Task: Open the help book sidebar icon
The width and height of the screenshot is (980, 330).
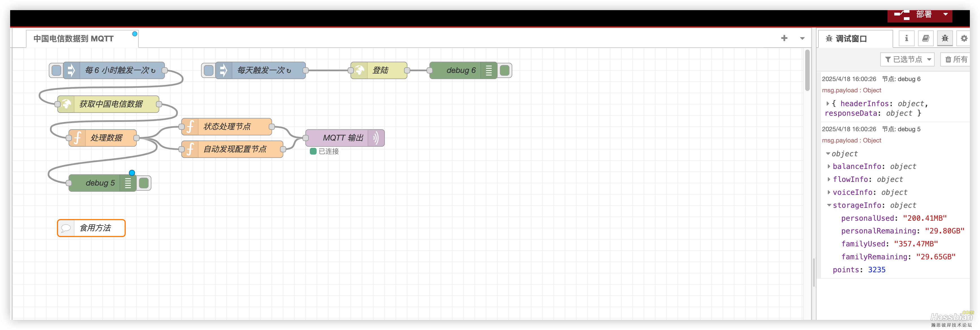Action: click(x=925, y=38)
